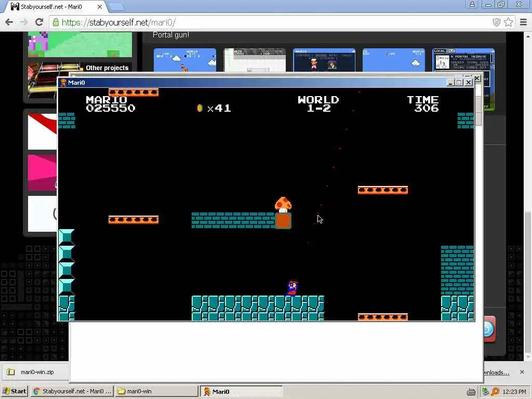Reload the Stabyourself.net page
The image size is (532, 399).
click(x=39, y=22)
